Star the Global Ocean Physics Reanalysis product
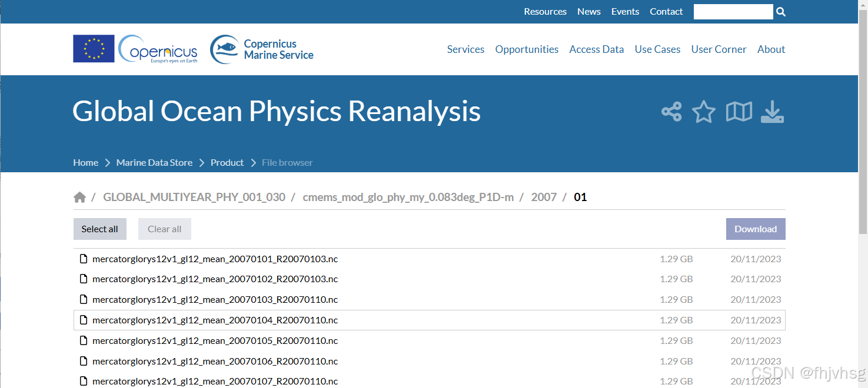This screenshot has width=868, height=388. (x=704, y=112)
